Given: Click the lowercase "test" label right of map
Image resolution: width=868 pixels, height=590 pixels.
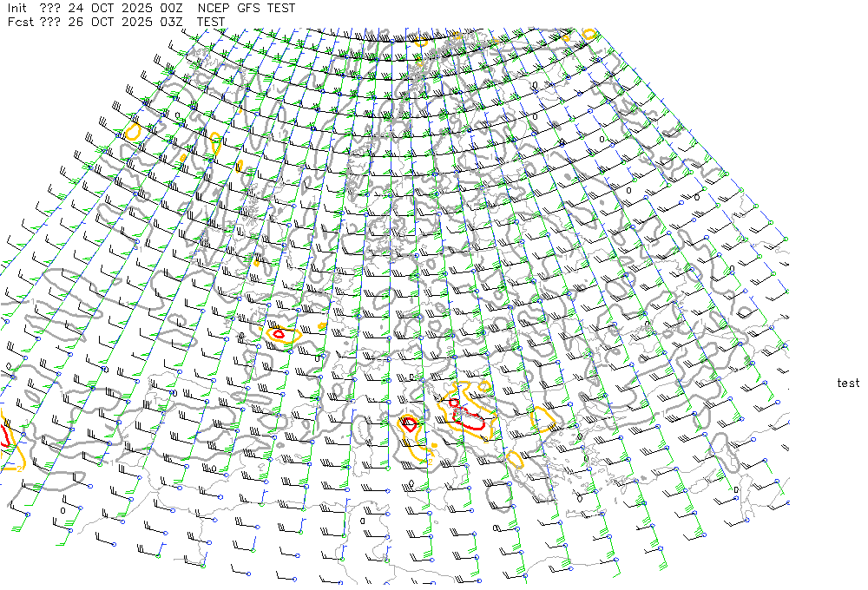Looking at the screenshot, I should coord(848,383).
